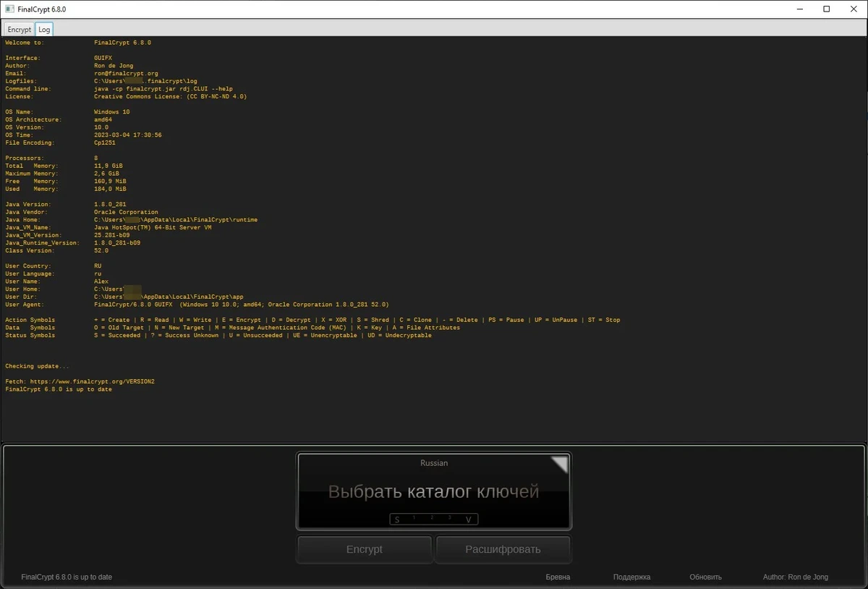868x589 pixels.
Task: Click the Action Symbols legend line
Action: click(312, 321)
